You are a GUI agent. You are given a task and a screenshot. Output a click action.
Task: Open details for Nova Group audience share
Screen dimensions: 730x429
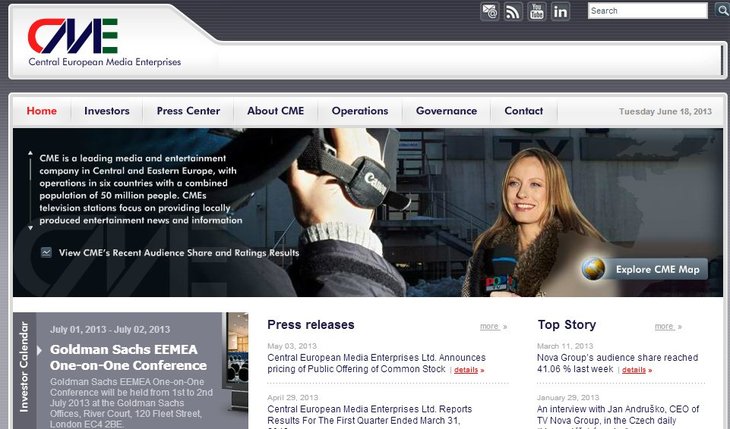[637, 370]
